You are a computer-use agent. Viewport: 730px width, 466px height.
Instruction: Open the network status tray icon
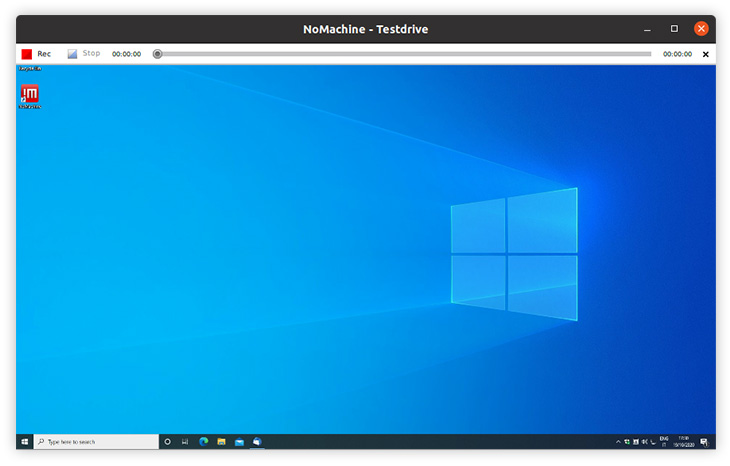pos(636,441)
